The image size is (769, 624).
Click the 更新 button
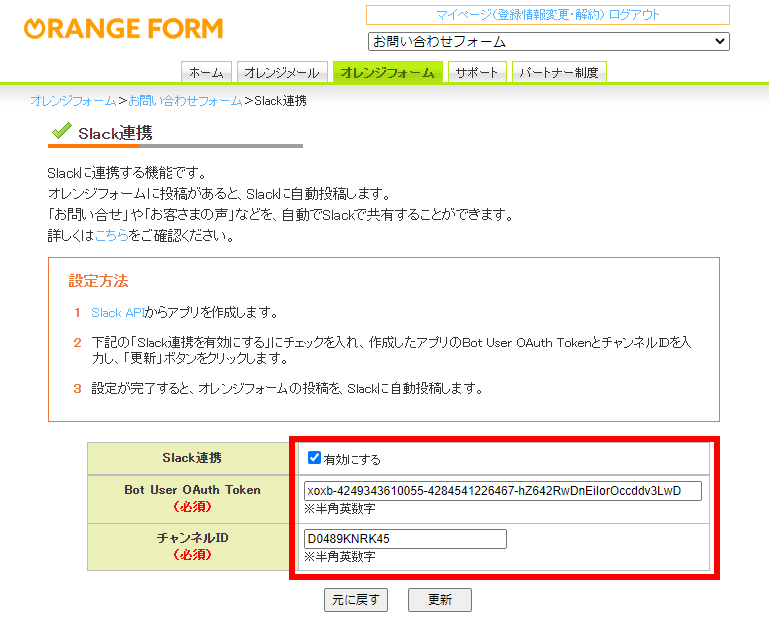pyautogui.click(x=440, y=600)
